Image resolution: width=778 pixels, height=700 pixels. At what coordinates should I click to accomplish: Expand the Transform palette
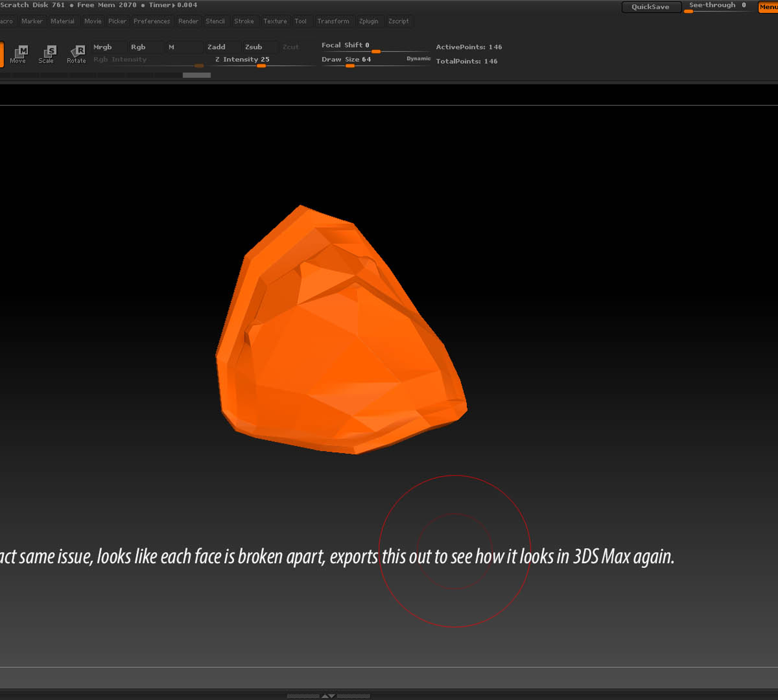[333, 21]
